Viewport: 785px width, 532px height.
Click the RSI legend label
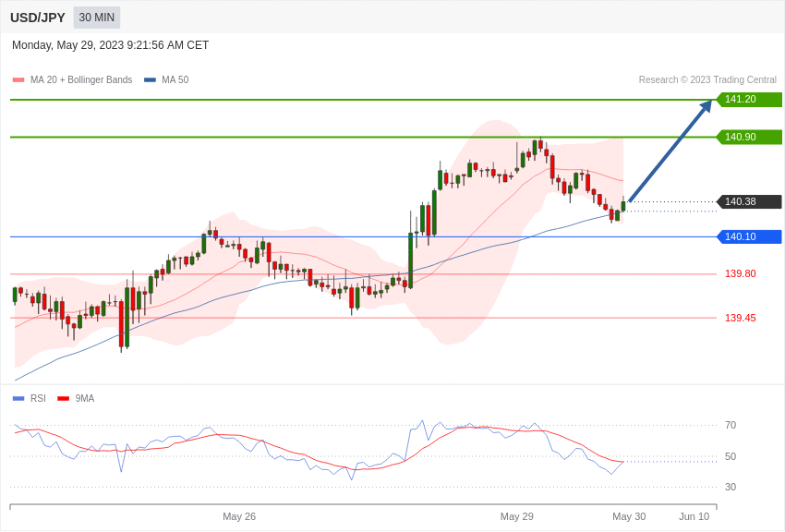point(38,398)
